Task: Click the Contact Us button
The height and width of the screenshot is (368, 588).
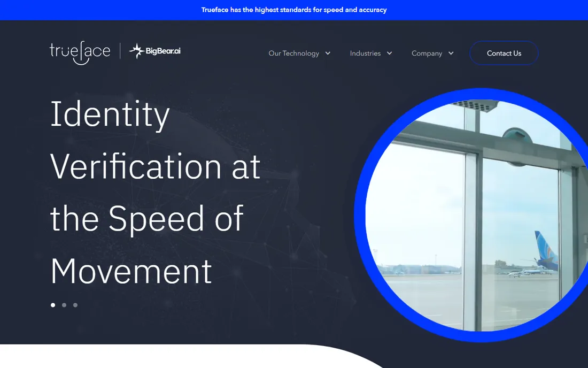Action: coord(504,53)
